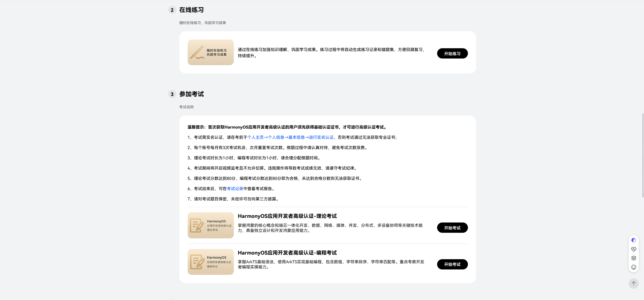Click the 编程考试 exam title
The height and width of the screenshot is (300, 644).
click(287, 253)
